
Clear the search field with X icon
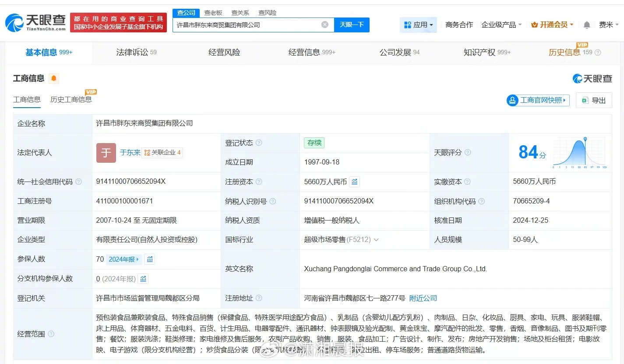(325, 25)
